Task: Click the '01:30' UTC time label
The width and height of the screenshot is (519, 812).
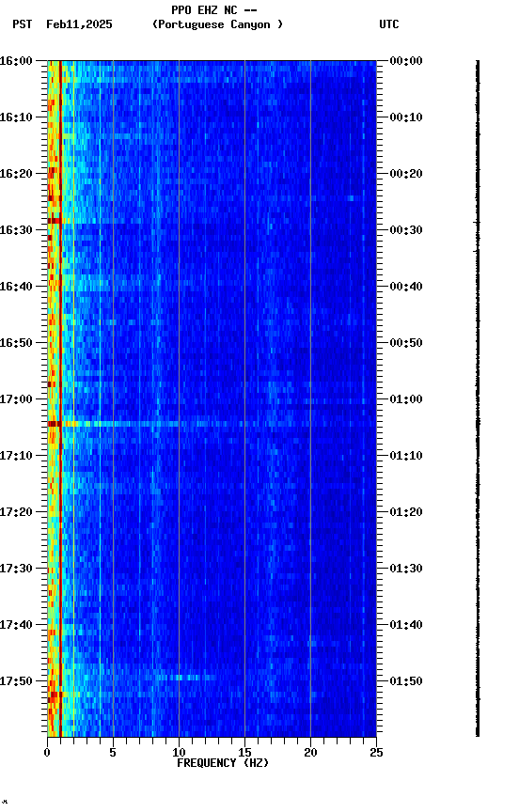Action: point(406,569)
